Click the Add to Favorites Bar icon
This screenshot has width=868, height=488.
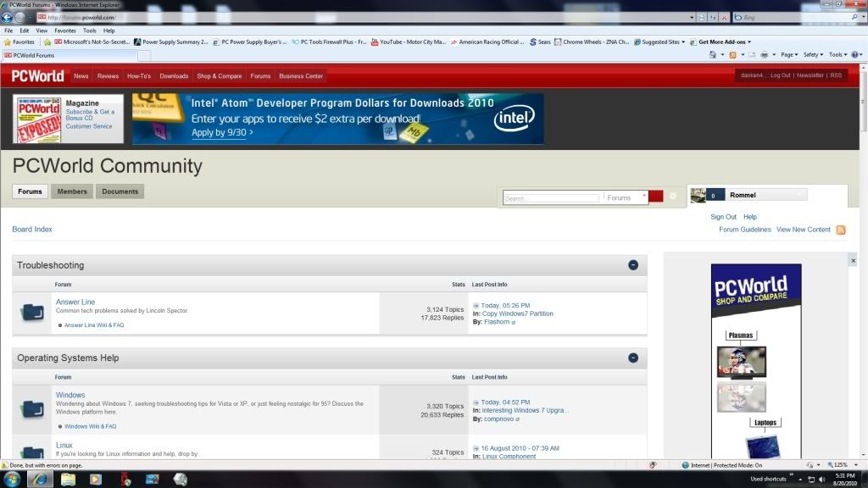click(x=47, y=42)
